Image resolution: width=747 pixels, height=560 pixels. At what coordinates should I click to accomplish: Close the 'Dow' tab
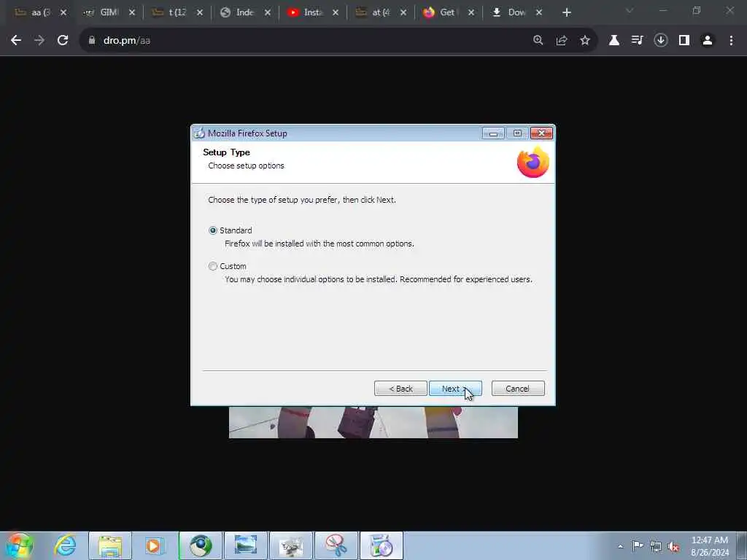coord(539,12)
